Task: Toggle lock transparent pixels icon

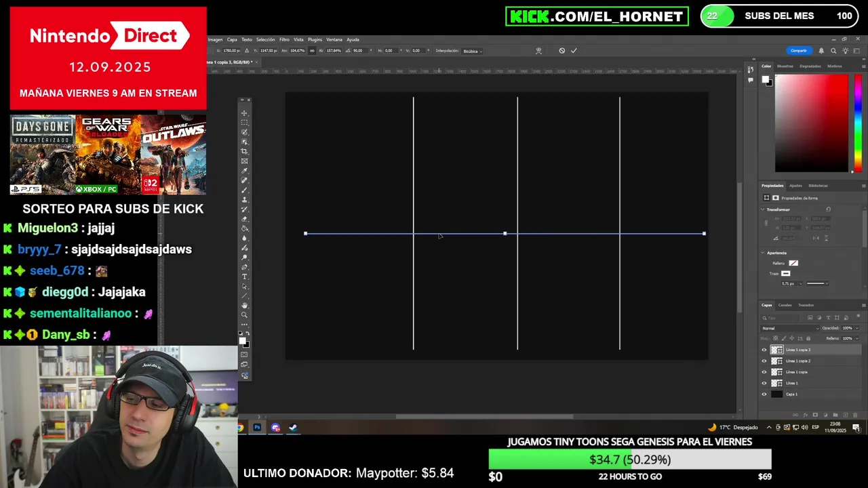Action: (x=776, y=338)
